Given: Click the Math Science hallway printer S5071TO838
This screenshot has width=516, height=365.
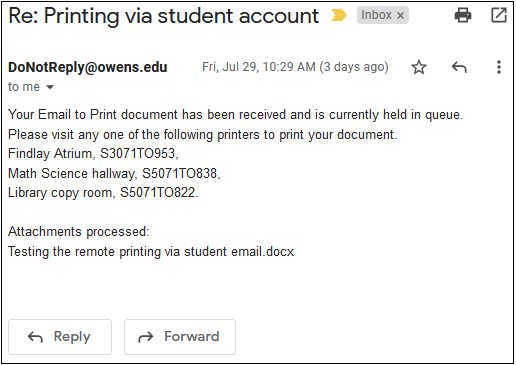Looking at the screenshot, I should coord(181,173).
